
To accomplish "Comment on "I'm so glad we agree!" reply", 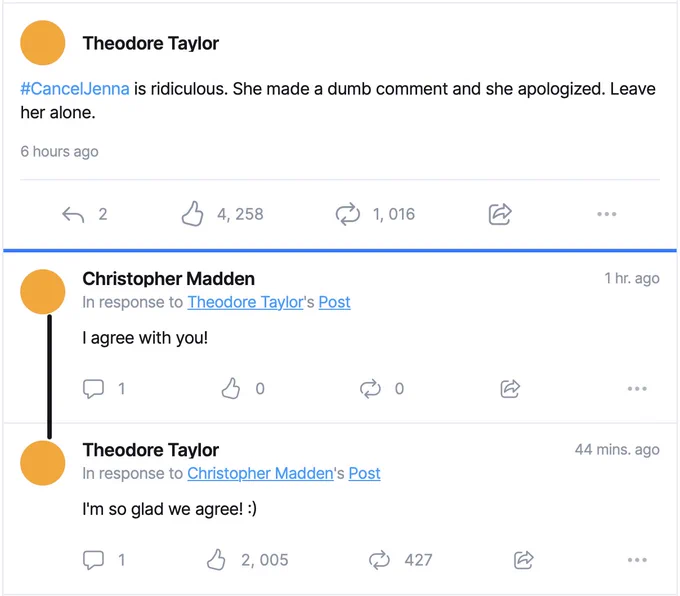I will pyautogui.click(x=93, y=560).
